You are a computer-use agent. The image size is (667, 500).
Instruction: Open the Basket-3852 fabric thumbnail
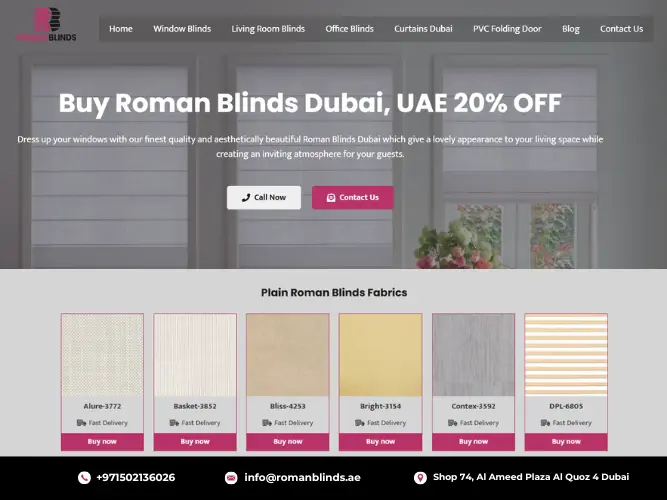click(195, 355)
